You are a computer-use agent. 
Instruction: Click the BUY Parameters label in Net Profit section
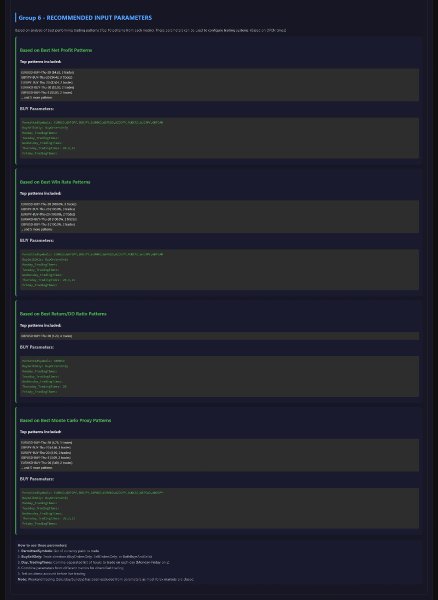click(37, 109)
